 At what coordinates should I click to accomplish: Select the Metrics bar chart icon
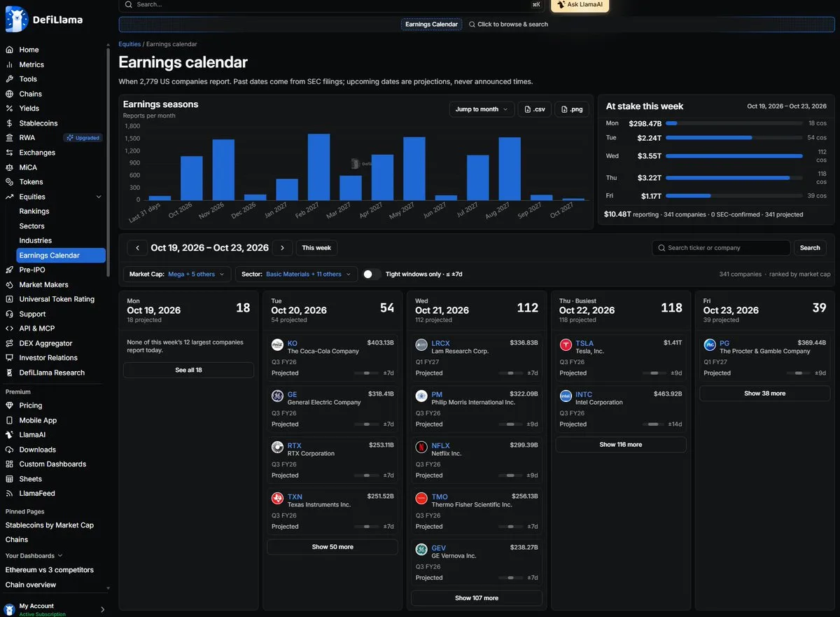point(10,64)
